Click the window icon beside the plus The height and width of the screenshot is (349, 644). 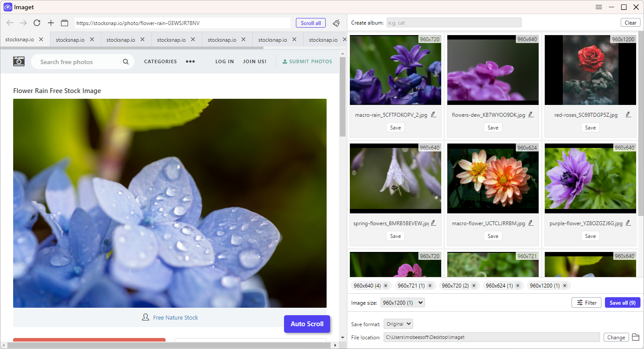tap(65, 23)
